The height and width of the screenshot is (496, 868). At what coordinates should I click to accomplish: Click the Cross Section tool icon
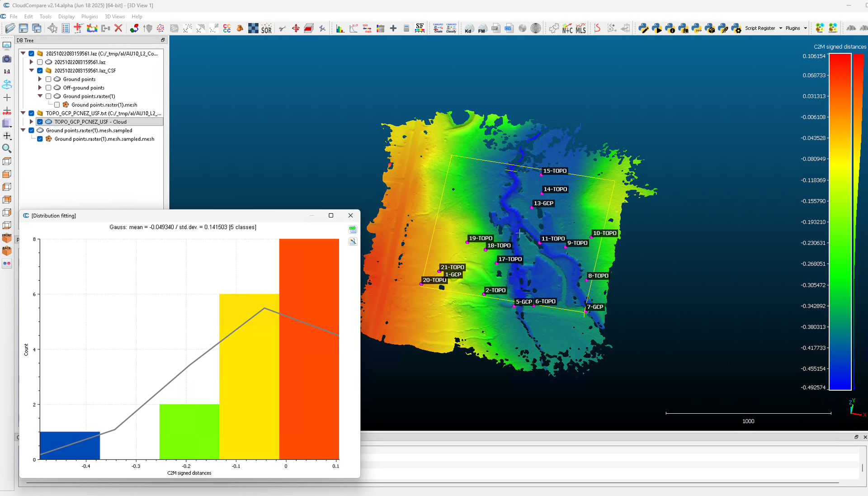[309, 28]
